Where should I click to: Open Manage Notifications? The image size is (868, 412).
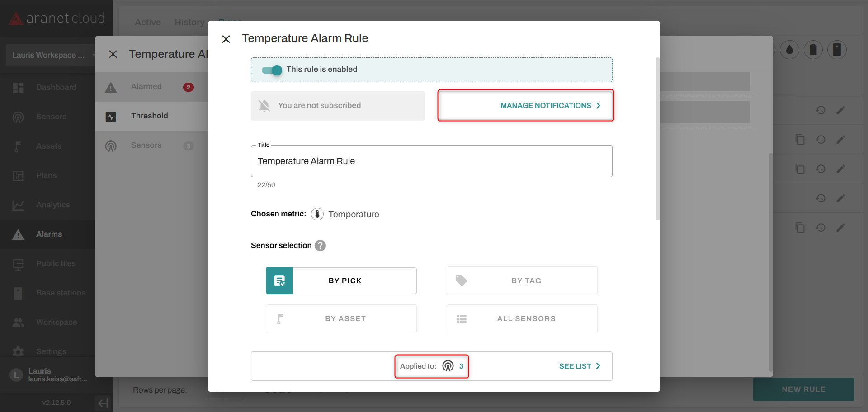(525, 105)
